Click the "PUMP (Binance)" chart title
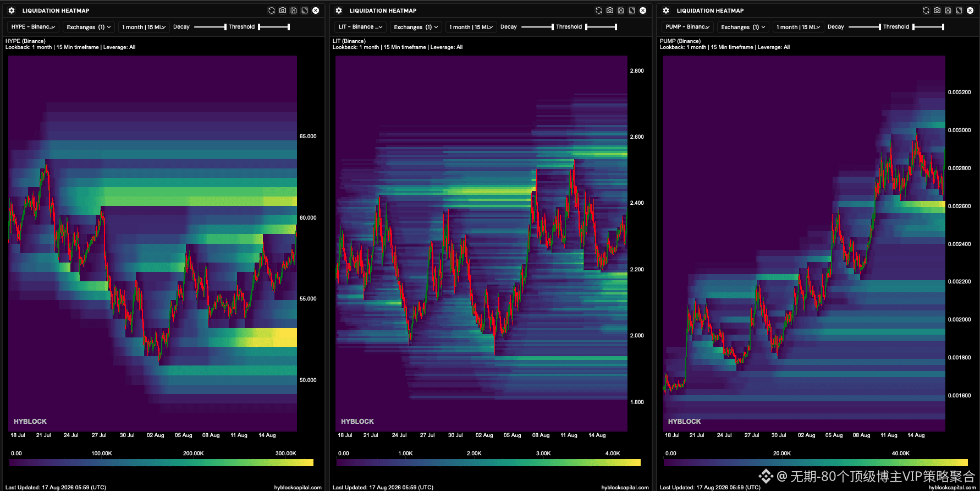Viewport: 980px width, 491px height. pyautogui.click(x=680, y=41)
